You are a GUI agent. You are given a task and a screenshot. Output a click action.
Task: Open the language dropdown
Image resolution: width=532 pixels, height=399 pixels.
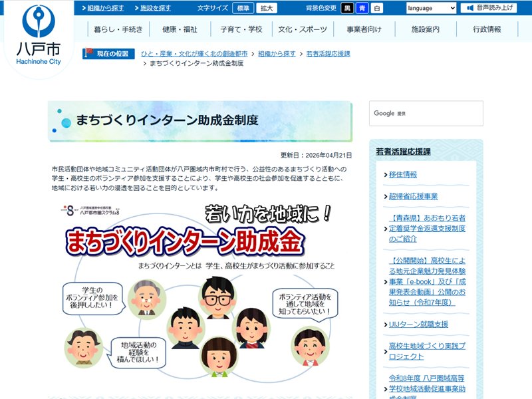(431, 9)
